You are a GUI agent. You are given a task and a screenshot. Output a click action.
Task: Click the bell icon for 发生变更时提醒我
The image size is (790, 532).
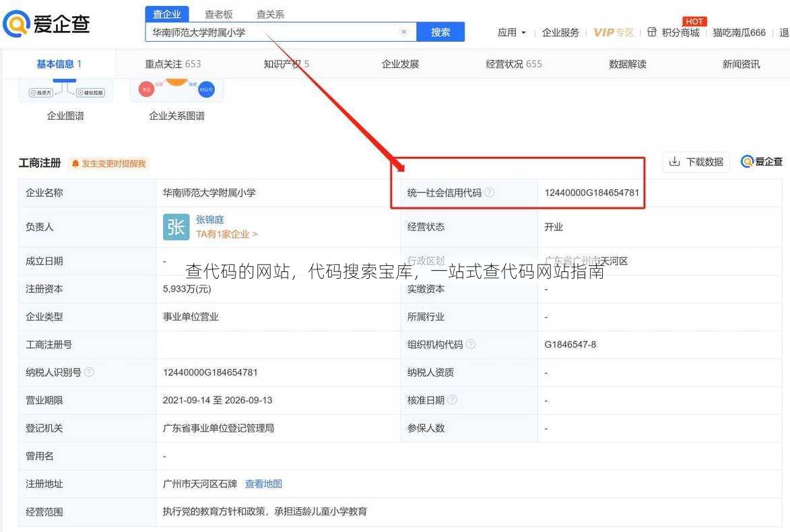(x=75, y=163)
